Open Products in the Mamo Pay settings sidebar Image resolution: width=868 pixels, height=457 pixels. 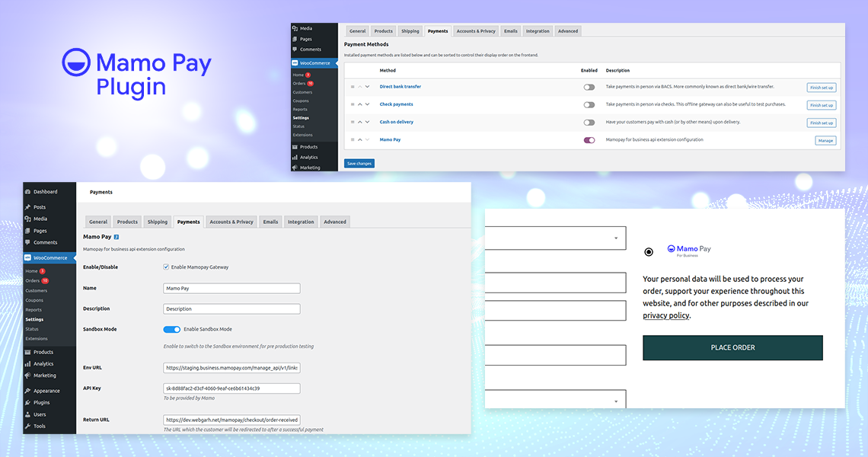pyautogui.click(x=43, y=353)
